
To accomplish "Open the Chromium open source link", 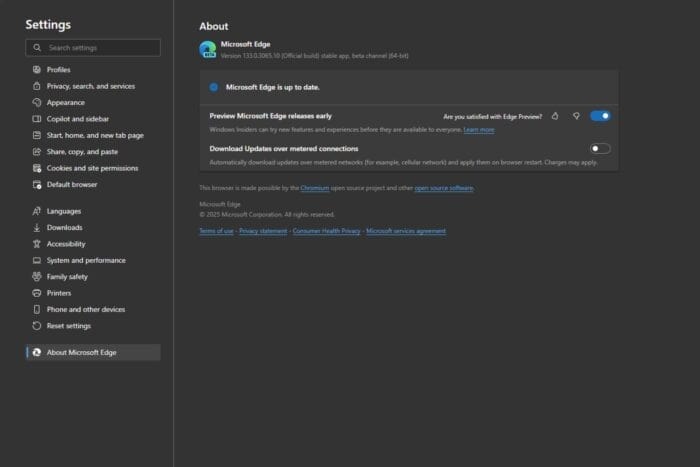I will [x=315, y=188].
